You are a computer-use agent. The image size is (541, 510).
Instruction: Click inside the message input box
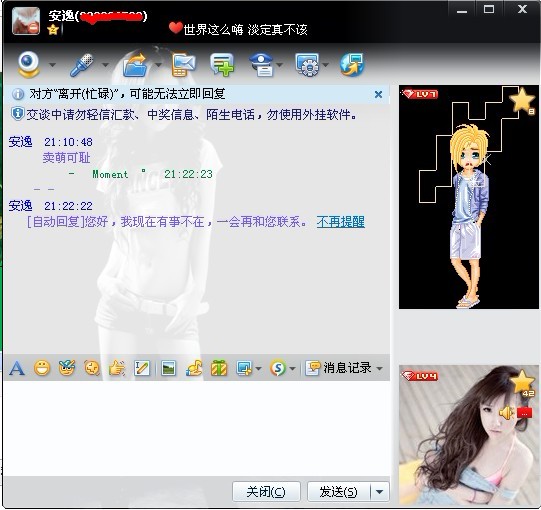point(197,428)
